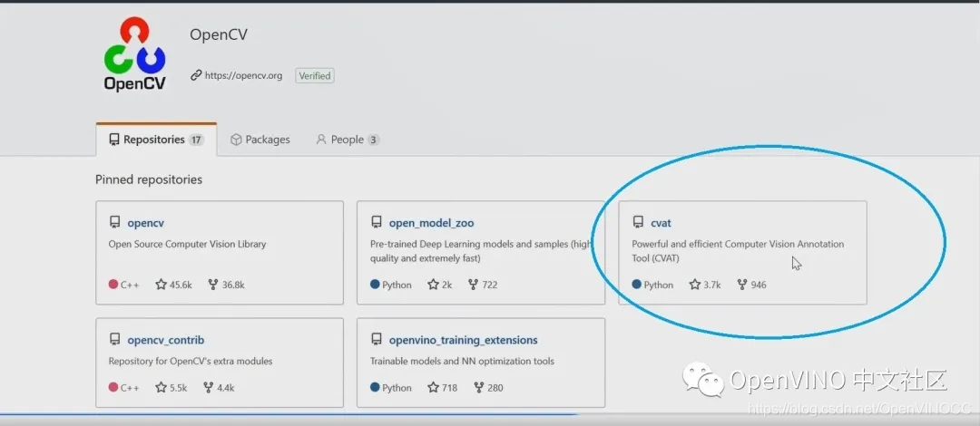This screenshot has width=980, height=426.
Task: Click the Packages tab cube icon
Action: 236,140
